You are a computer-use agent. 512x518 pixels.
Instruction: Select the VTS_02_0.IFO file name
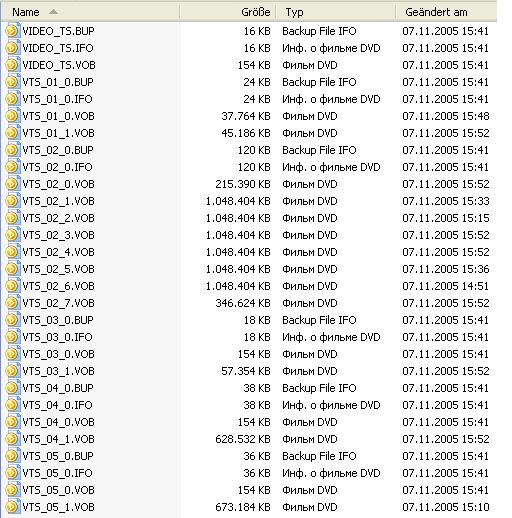(57, 167)
